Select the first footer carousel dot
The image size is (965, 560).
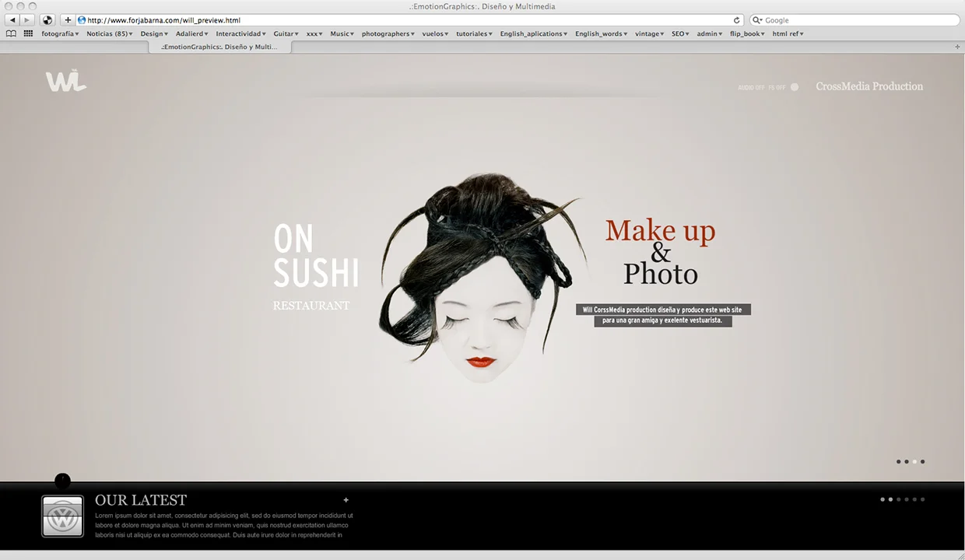pos(883,499)
